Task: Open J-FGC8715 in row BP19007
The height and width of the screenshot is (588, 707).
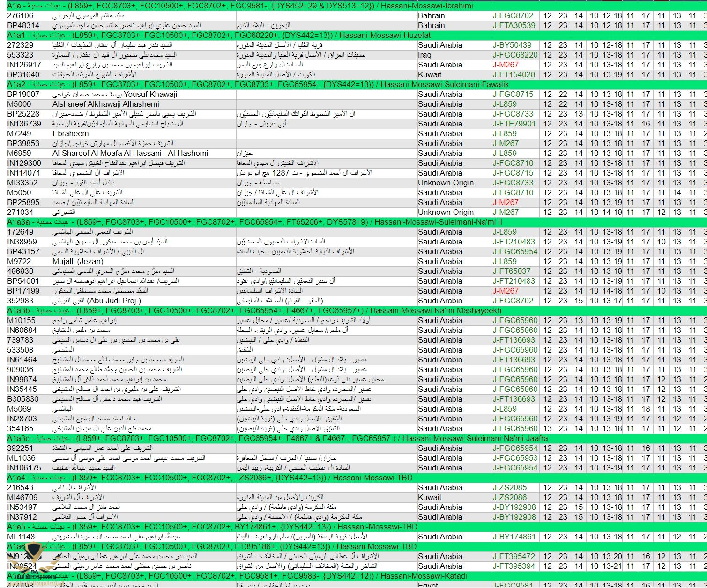Action: 513,95
